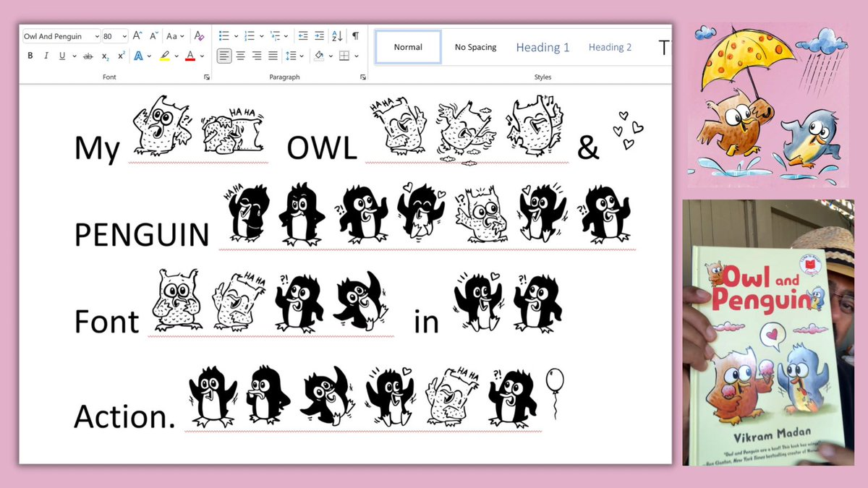Apply paragraph shading paint bucket

(x=319, y=56)
